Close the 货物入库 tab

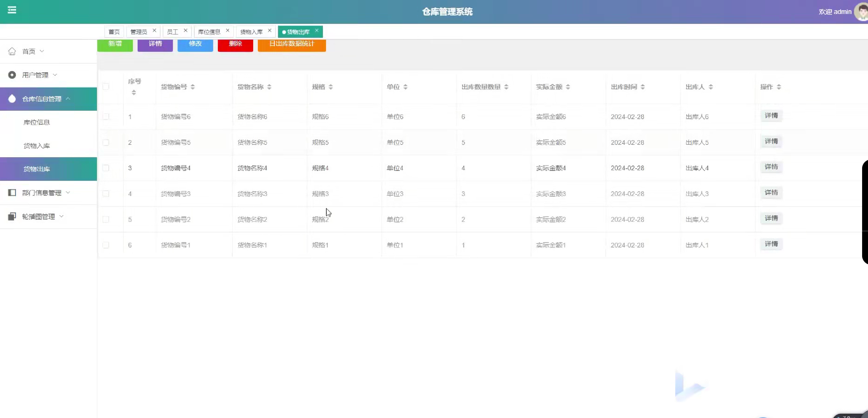pyautogui.click(x=270, y=30)
